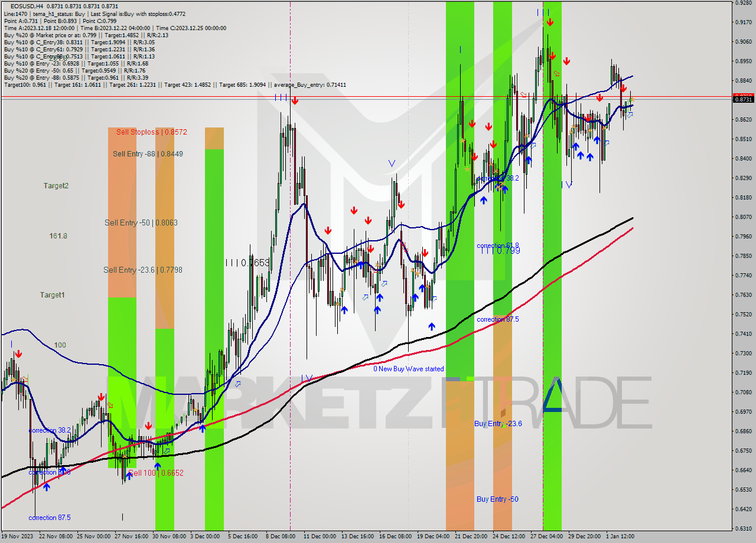Screen dimensions: 756x543
Task: Click the current price tag 0.8731 on axis
Action: [742, 100]
